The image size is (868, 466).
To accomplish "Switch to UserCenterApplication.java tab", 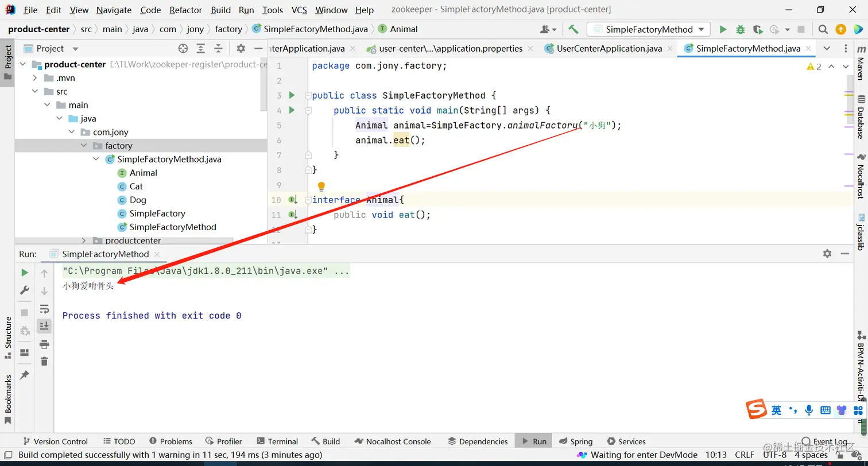I will click(609, 49).
